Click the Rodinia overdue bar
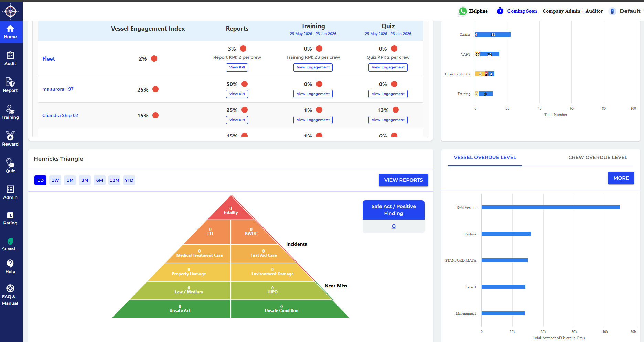 tap(506, 234)
